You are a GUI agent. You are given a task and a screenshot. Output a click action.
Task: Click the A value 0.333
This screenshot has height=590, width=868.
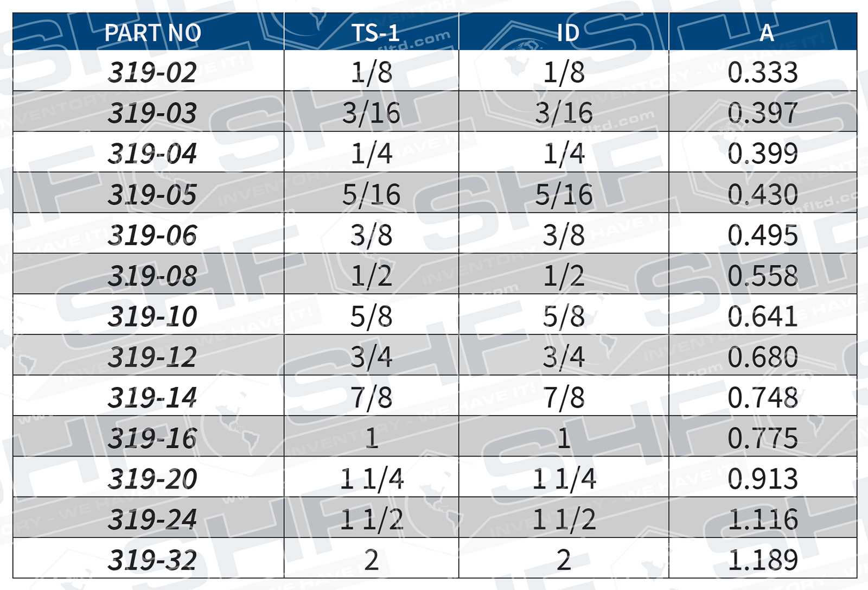[x=762, y=72]
